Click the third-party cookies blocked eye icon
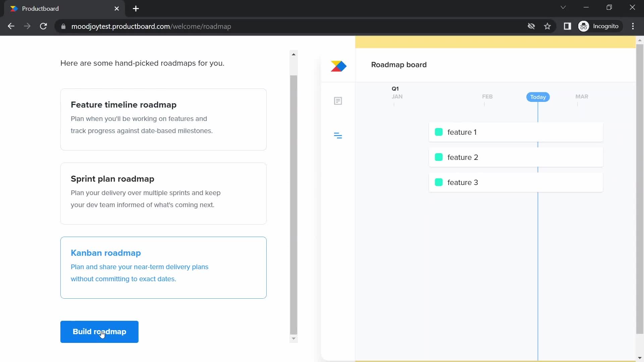The image size is (644, 362). point(531,26)
